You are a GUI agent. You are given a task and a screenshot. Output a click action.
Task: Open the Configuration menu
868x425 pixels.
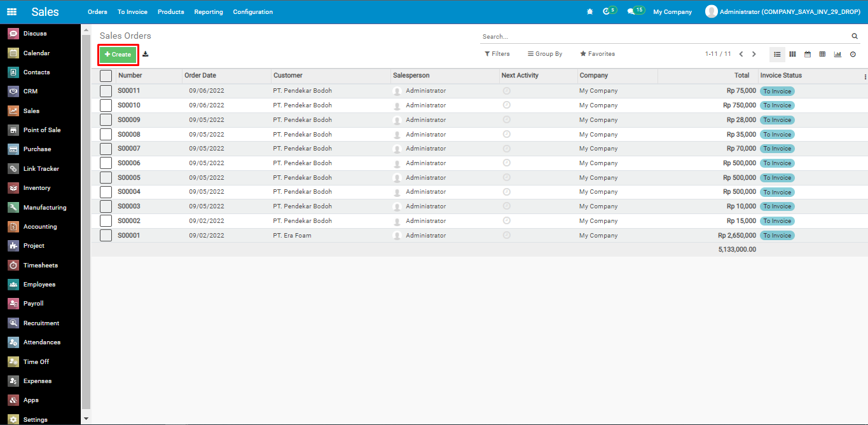pyautogui.click(x=252, y=12)
